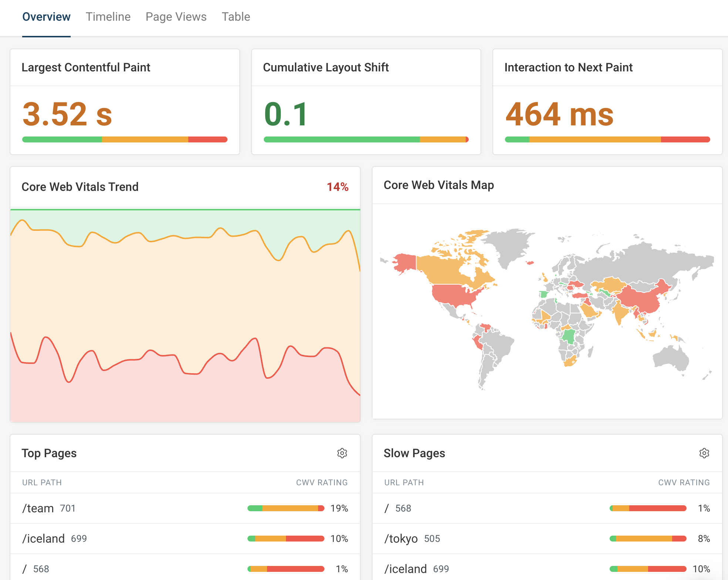
Task: Click the /team row in Top Pages
Action: click(38, 508)
